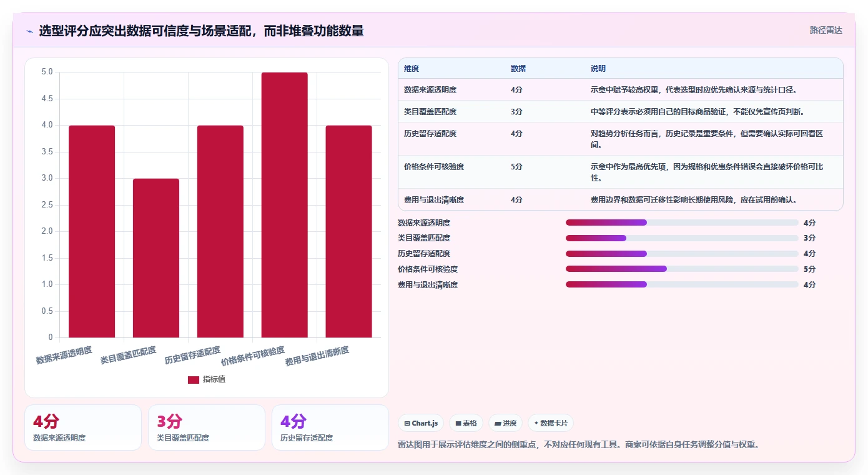Click the 5.0 y-axis label
The image size is (868, 475).
47,72
